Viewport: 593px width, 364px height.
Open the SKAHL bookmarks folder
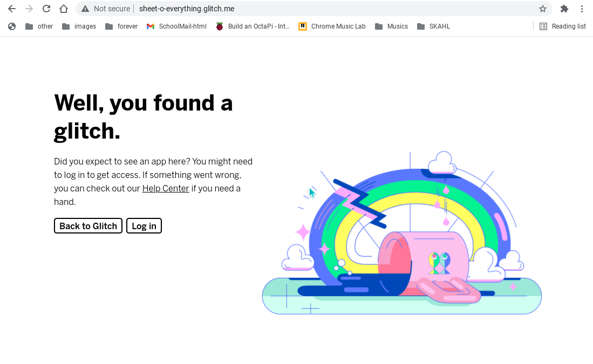[x=433, y=26]
